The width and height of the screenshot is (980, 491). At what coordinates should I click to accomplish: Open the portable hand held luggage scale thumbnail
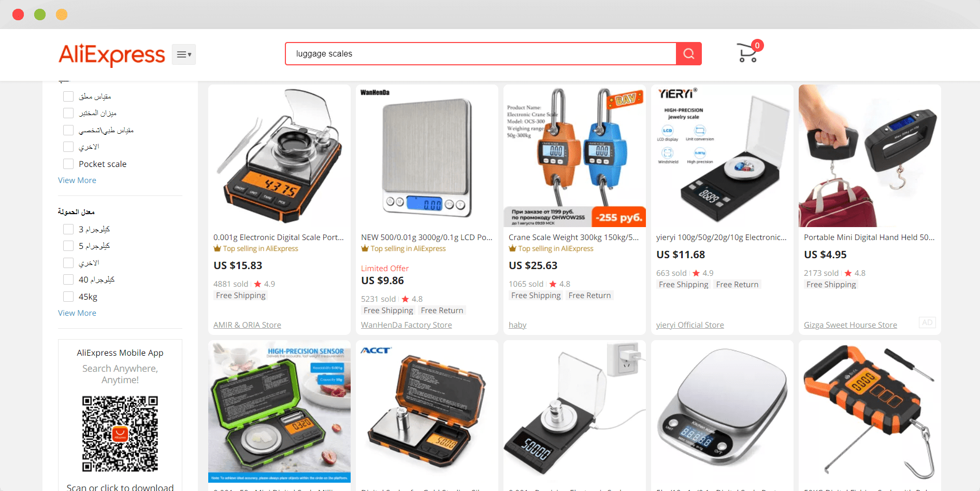coord(870,156)
